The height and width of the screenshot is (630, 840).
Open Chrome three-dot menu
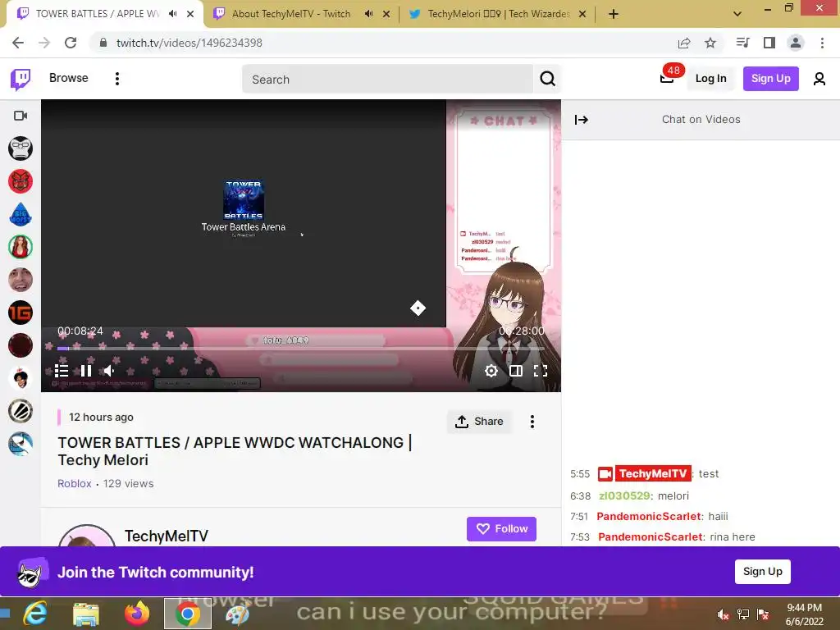(822, 43)
